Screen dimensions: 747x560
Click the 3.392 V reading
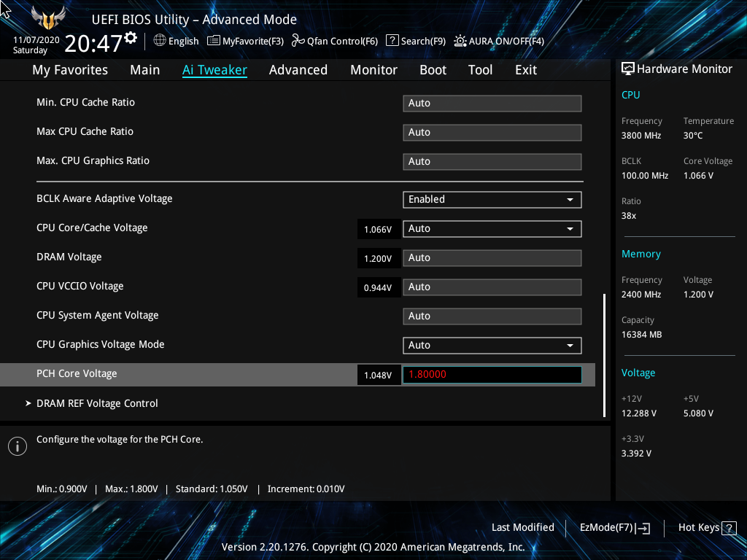point(636,454)
